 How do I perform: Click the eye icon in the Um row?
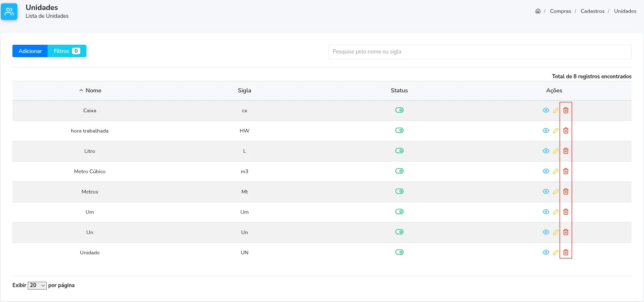point(546,212)
